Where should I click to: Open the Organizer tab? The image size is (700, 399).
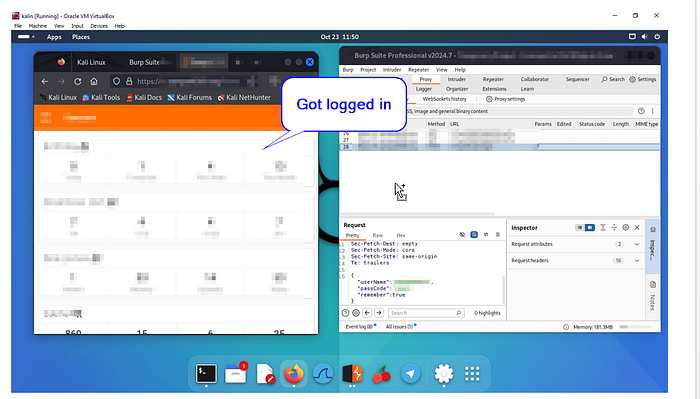[457, 89]
